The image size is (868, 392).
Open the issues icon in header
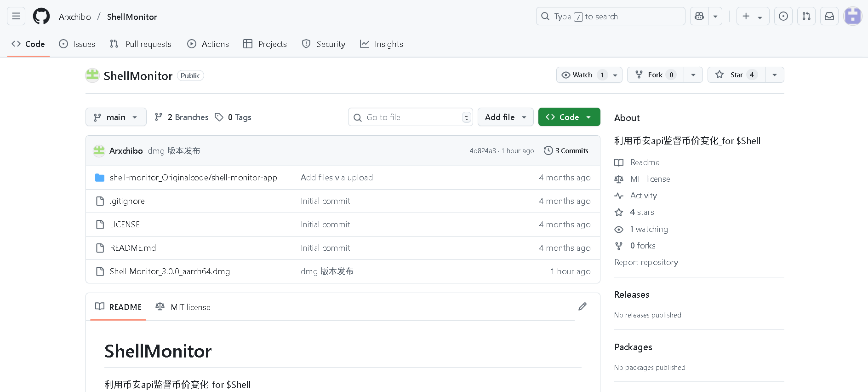pos(783,17)
